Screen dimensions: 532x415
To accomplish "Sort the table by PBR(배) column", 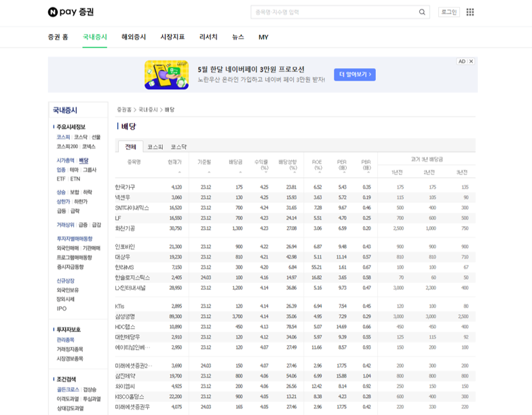I will [366, 164].
